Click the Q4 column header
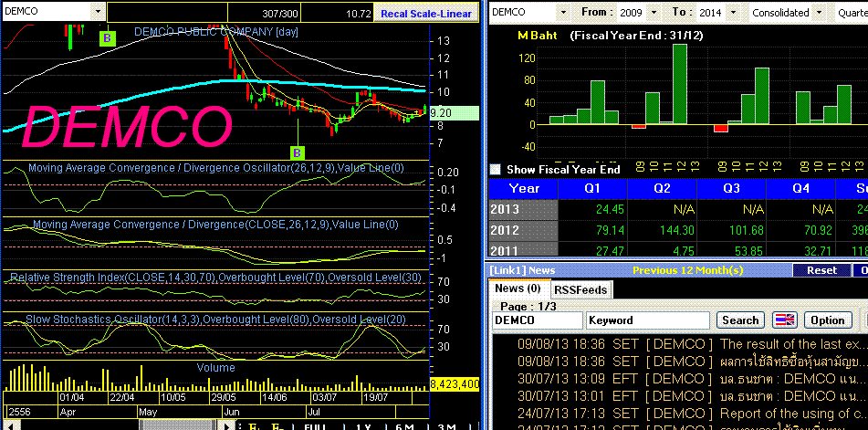This screenshot has width=868, height=430. coord(800,189)
